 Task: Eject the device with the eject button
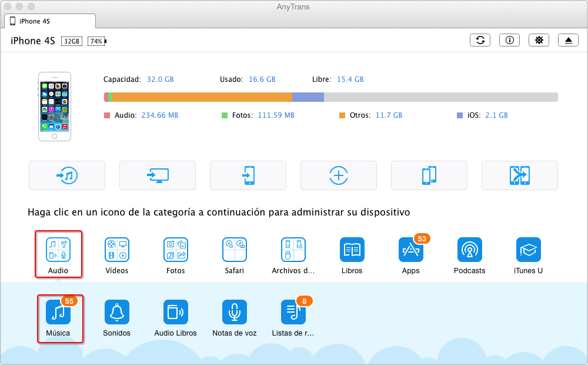click(x=568, y=40)
